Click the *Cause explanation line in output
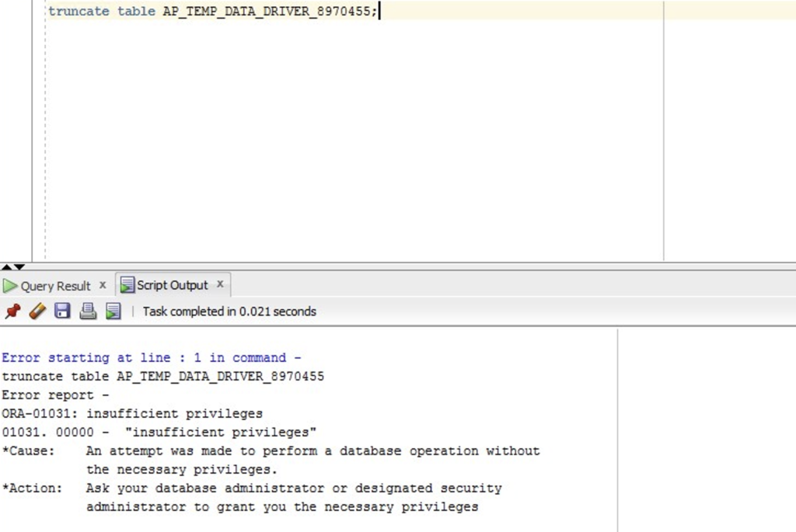 pos(271,451)
